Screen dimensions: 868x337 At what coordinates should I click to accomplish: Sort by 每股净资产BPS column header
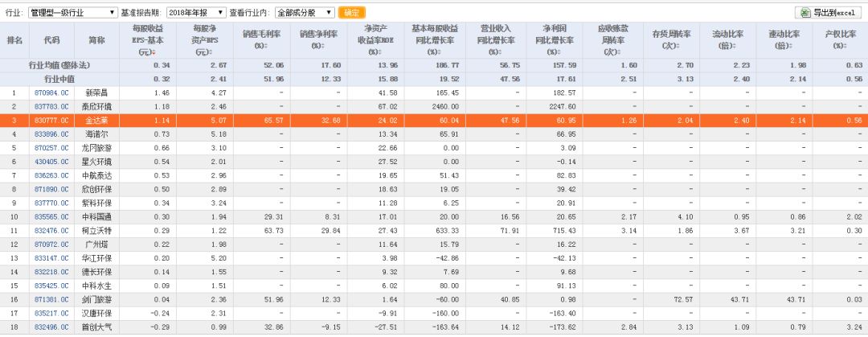click(x=205, y=40)
